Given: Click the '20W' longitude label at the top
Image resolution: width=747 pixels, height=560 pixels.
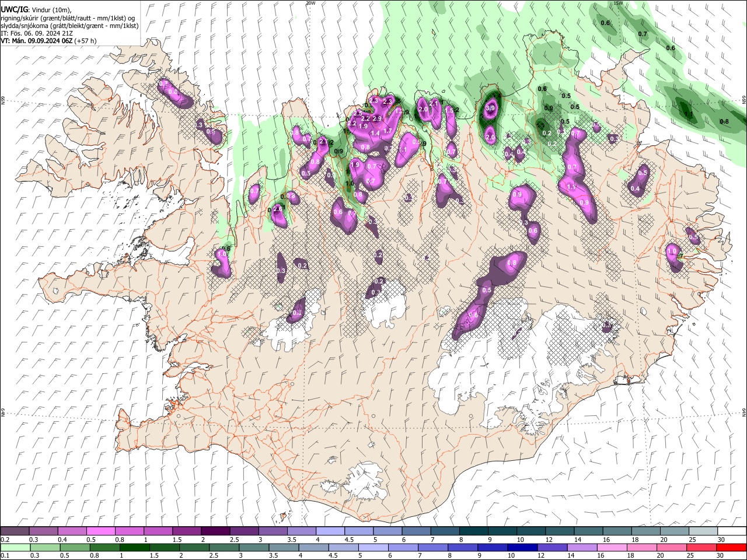Looking at the screenshot, I should [x=310, y=3].
